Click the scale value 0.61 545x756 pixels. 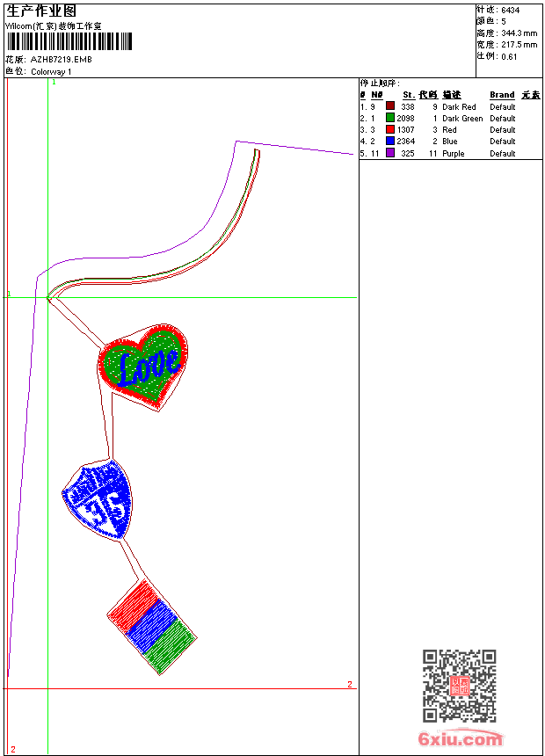pos(509,57)
